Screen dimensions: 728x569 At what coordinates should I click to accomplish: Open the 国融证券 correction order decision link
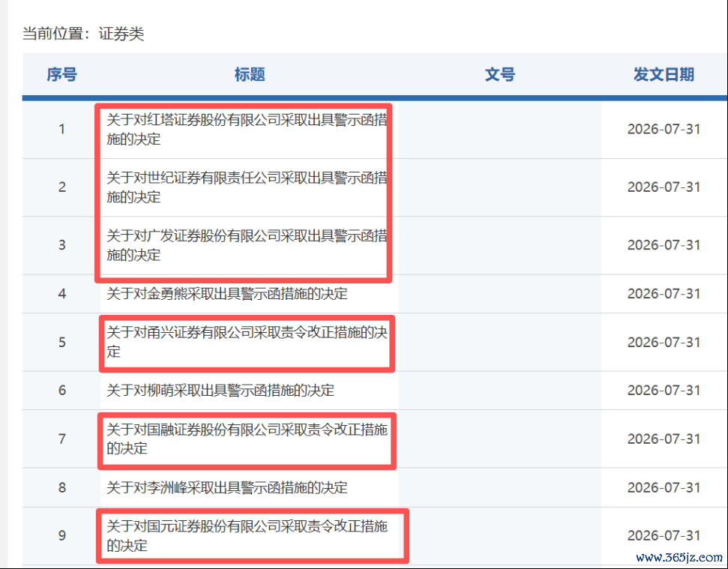coord(247,439)
